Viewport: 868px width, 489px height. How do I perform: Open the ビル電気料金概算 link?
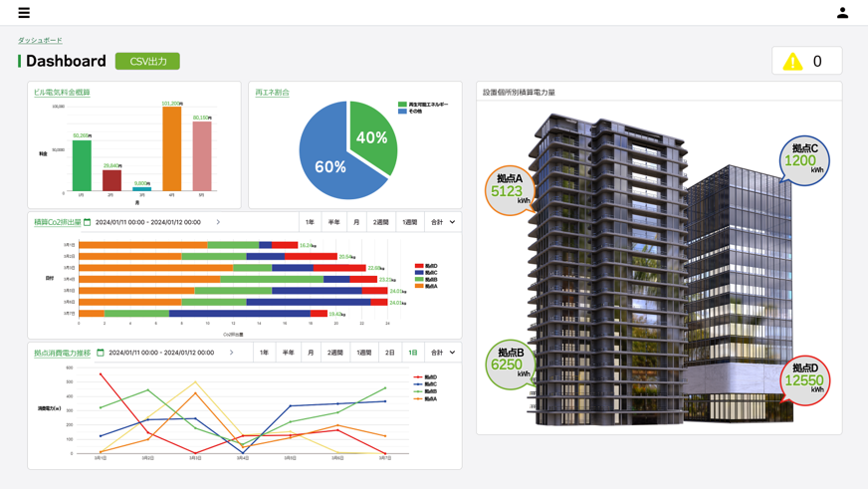pos(62,93)
